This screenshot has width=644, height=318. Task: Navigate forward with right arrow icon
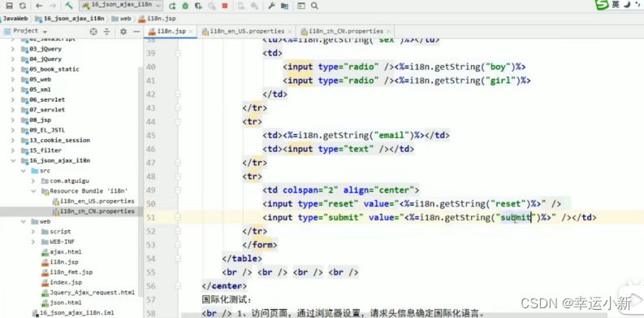(52, 6)
